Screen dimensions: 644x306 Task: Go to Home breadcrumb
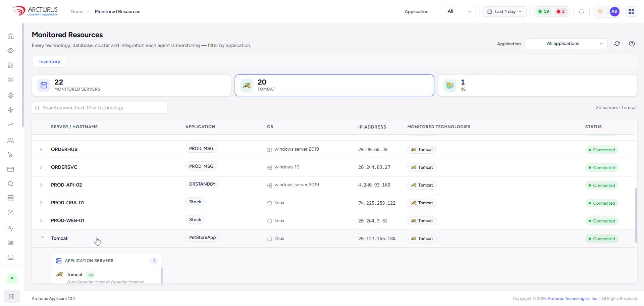[77, 11]
